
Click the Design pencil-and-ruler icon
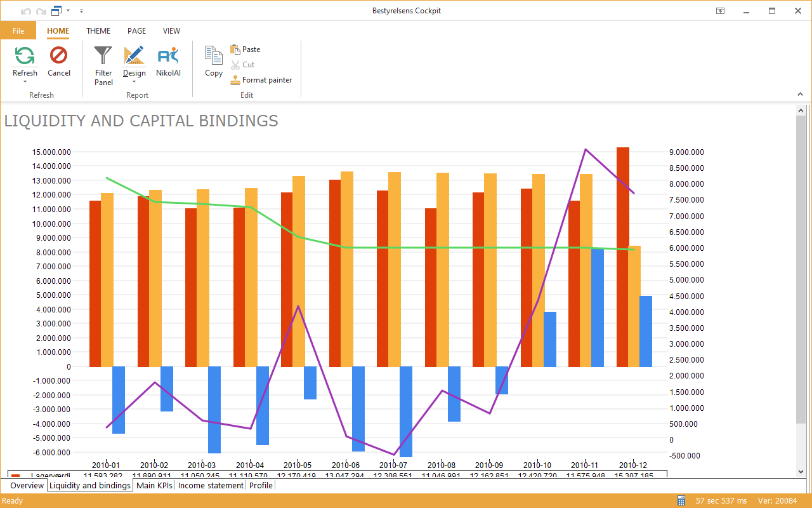click(x=134, y=55)
